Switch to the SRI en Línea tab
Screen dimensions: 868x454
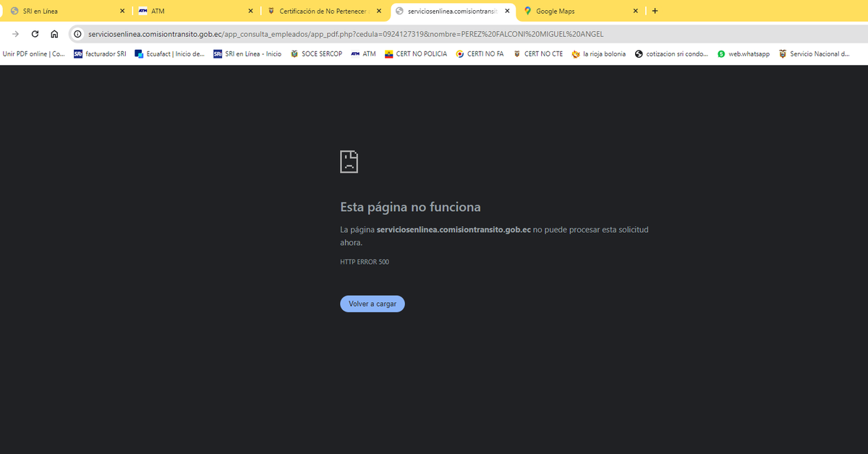(68, 11)
